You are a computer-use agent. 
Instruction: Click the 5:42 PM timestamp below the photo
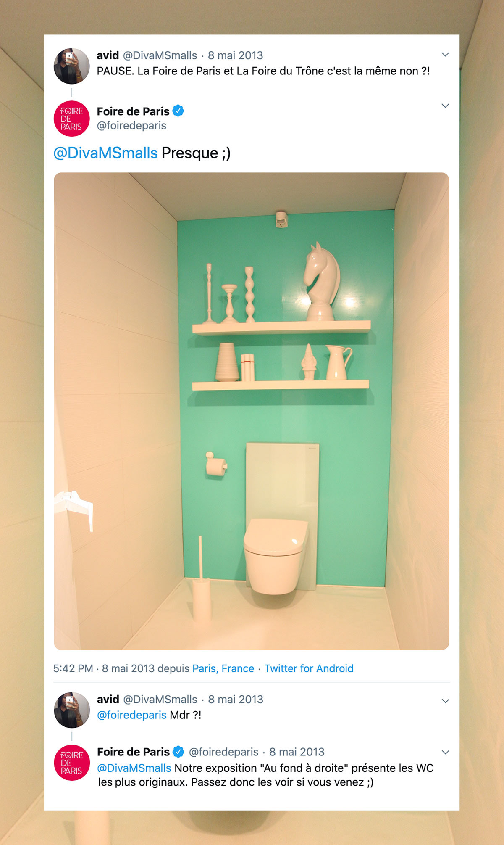[73, 668]
